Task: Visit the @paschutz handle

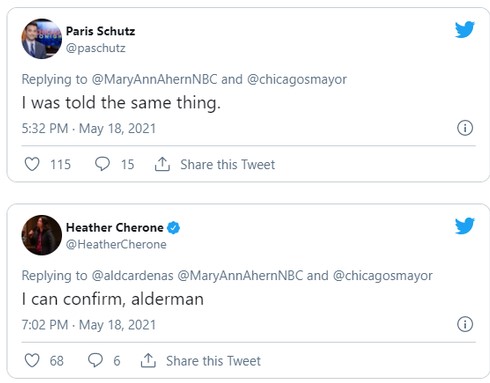Action: point(96,48)
